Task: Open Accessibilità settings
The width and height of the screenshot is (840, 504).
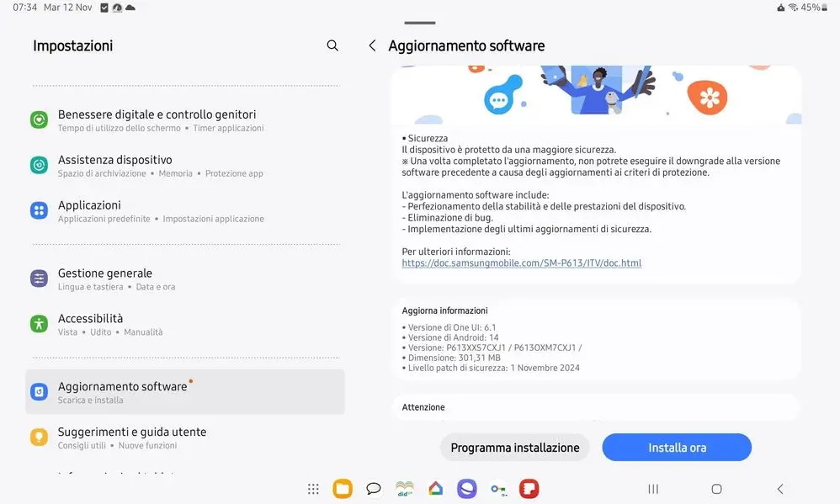Action: [x=185, y=325]
